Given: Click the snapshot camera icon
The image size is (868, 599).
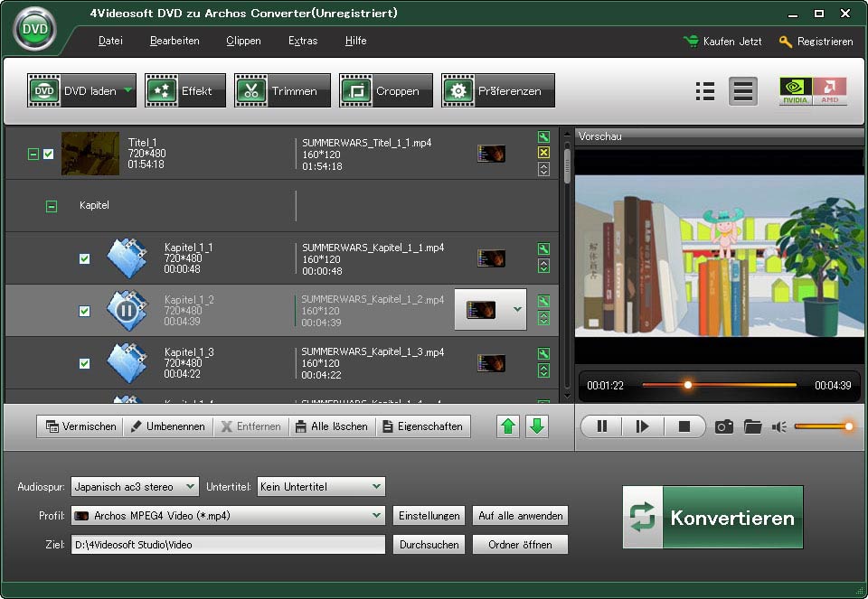Looking at the screenshot, I should click(723, 426).
